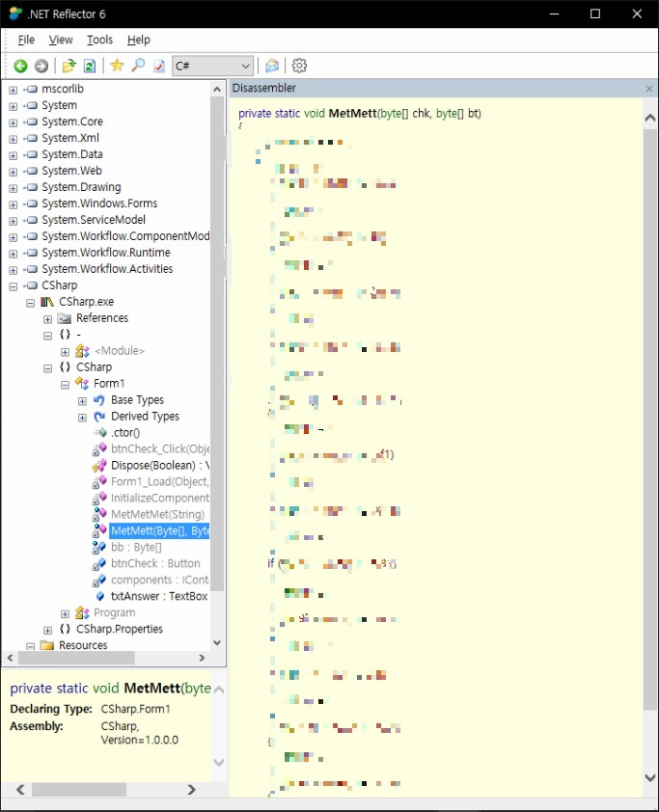Expand the References folder node
Screen dimensions: 659x812
[47, 319]
